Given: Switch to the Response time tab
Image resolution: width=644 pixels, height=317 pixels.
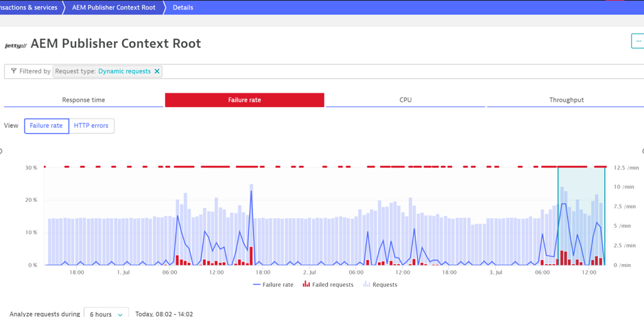Looking at the screenshot, I should coord(84,100).
